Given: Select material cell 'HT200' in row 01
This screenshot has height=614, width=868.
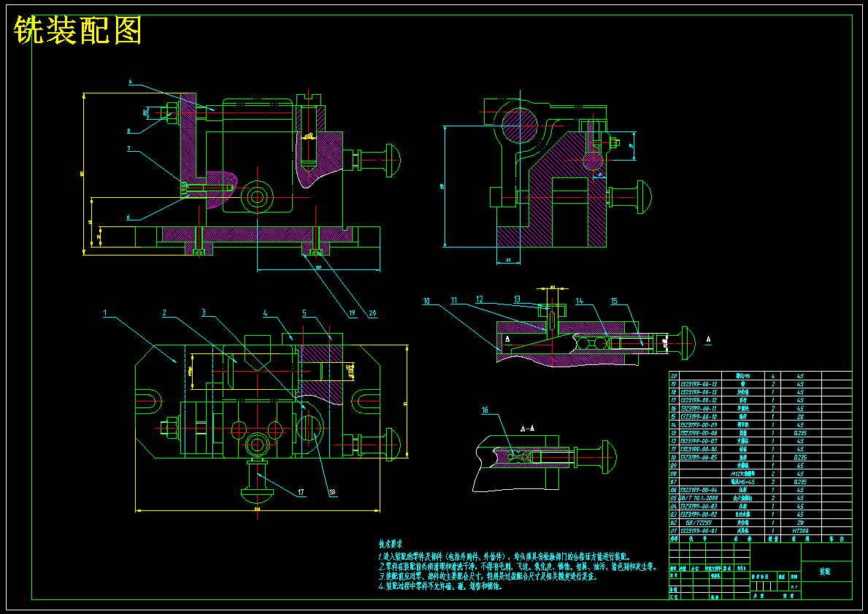Looking at the screenshot, I should tap(800, 530).
